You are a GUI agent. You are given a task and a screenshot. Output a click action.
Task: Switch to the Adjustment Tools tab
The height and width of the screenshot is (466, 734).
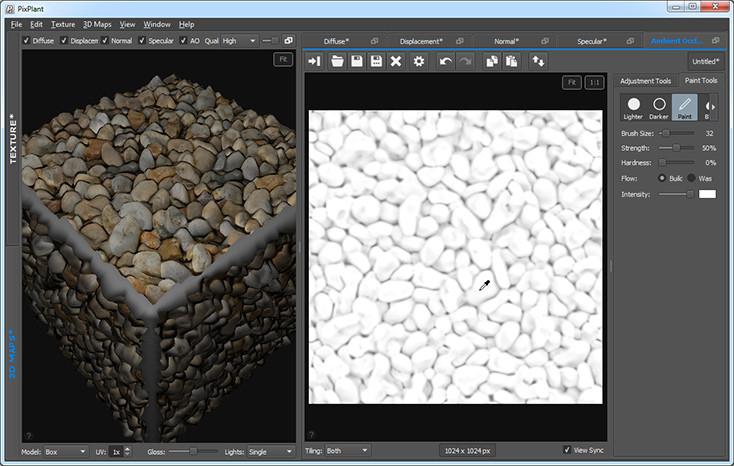(646, 81)
